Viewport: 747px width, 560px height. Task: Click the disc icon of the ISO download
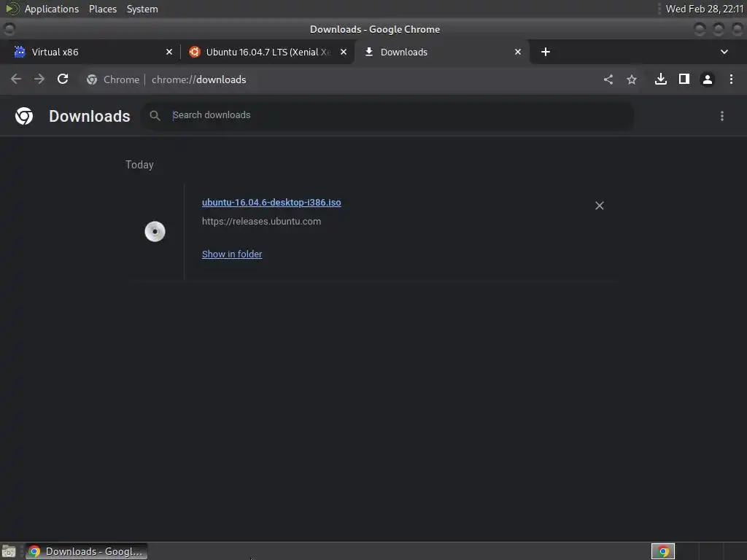[155, 231]
